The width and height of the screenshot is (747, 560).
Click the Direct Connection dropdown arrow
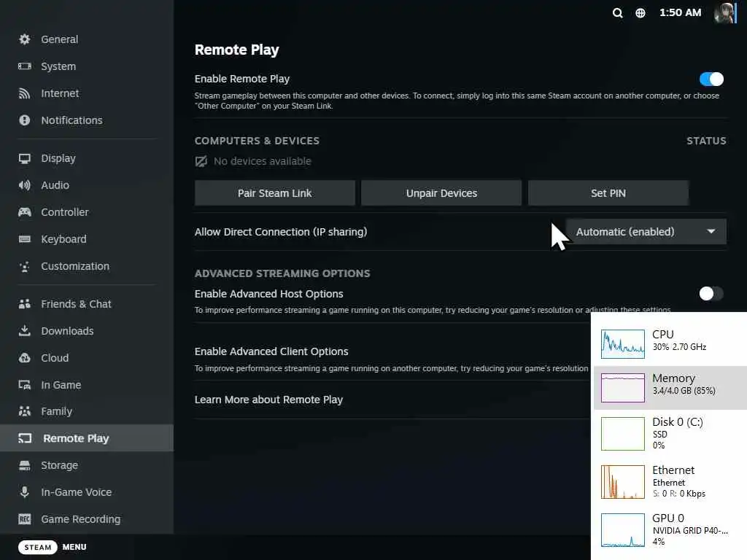click(x=711, y=231)
